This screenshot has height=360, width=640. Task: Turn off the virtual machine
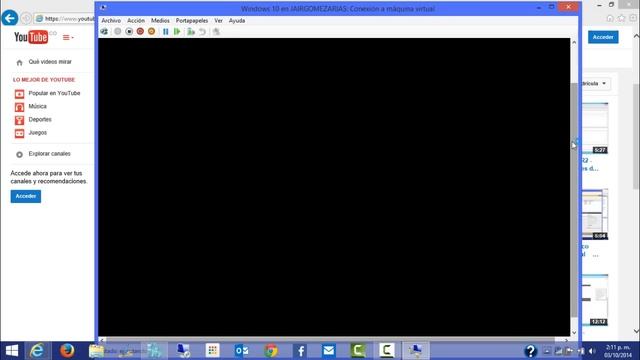point(129,31)
